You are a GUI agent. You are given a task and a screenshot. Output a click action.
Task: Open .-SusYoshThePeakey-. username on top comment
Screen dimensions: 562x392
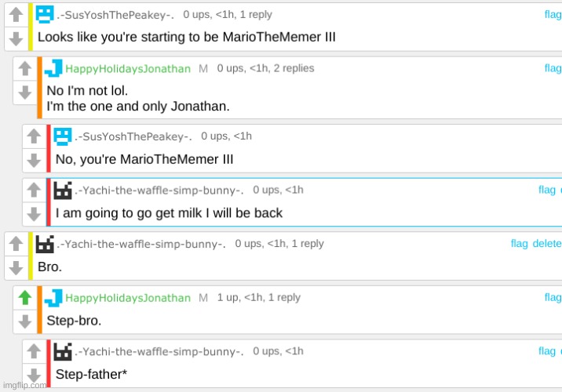115,15
